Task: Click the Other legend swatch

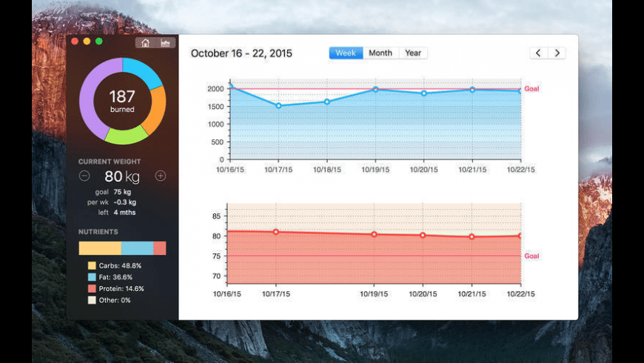Action: 92,300
